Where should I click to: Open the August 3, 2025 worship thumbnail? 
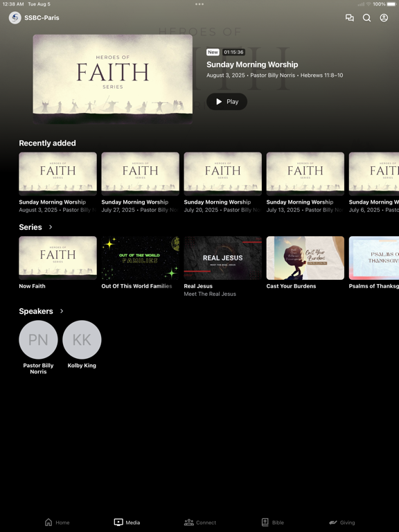57,174
